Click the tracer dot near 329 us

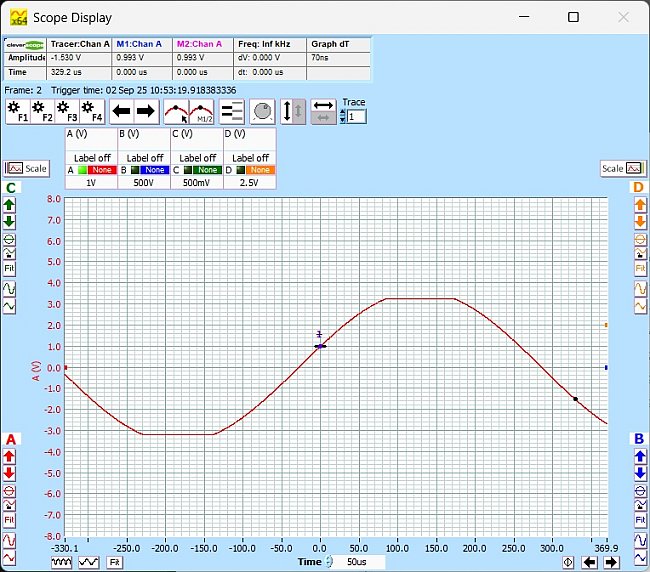(575, 399)
